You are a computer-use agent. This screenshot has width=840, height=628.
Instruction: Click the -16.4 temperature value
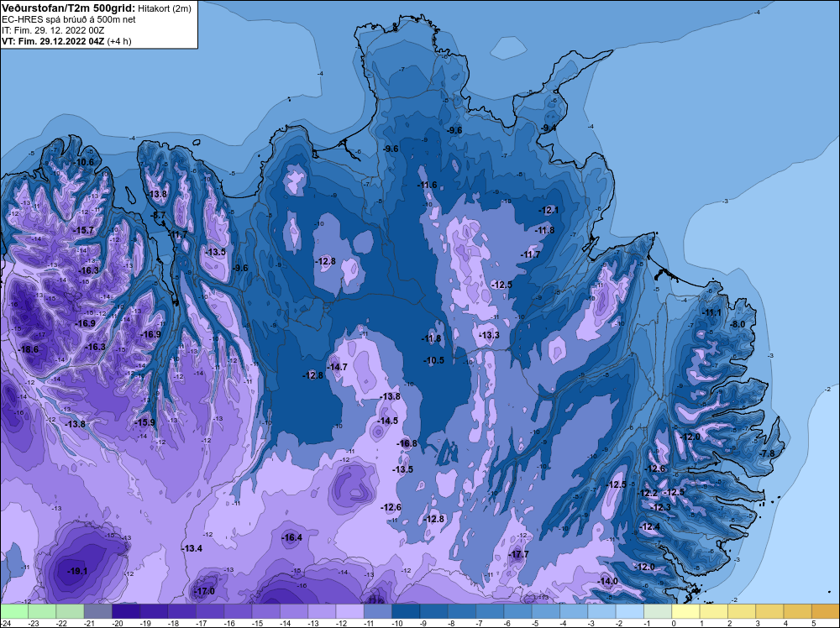point(292,537)
